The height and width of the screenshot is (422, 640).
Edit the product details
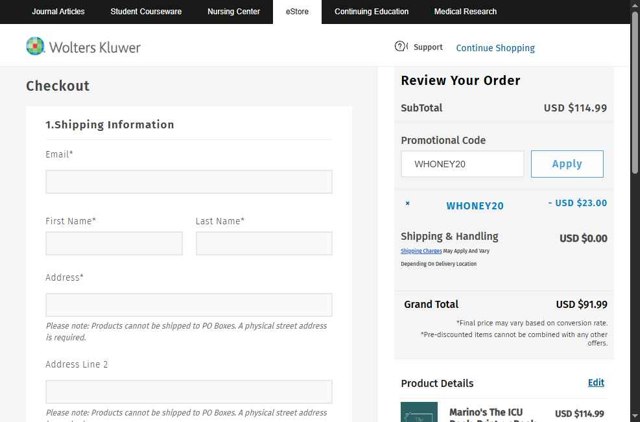click(x=596, y=382)
